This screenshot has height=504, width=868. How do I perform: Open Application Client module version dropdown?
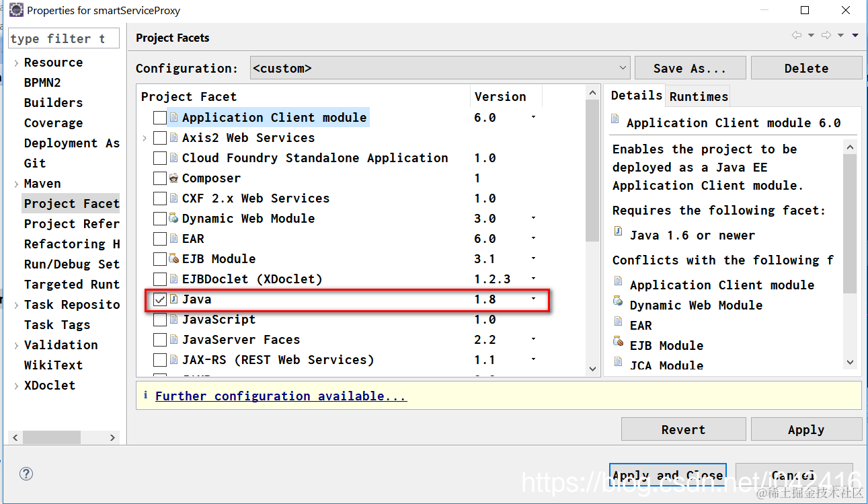[x=534, y=117]
